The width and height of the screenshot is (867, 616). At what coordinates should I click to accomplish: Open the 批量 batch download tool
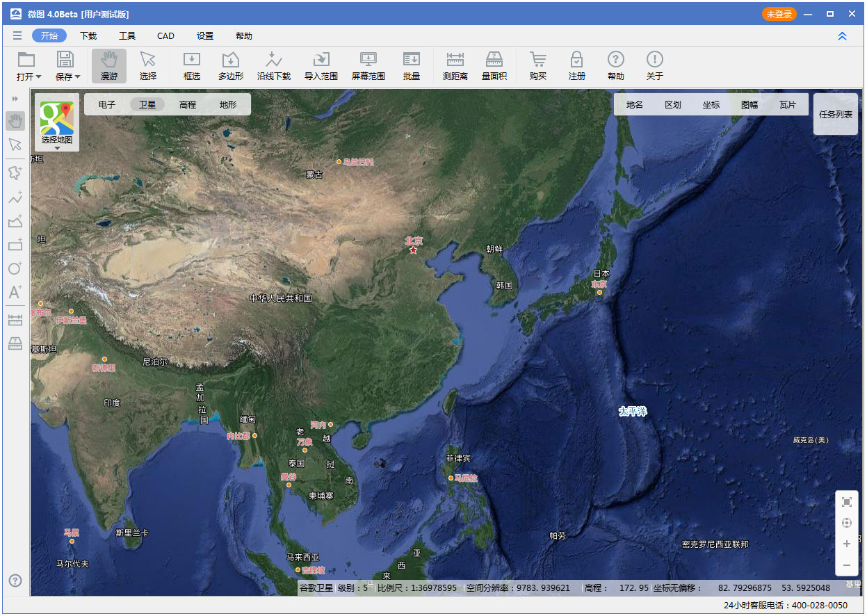point(412,66)
